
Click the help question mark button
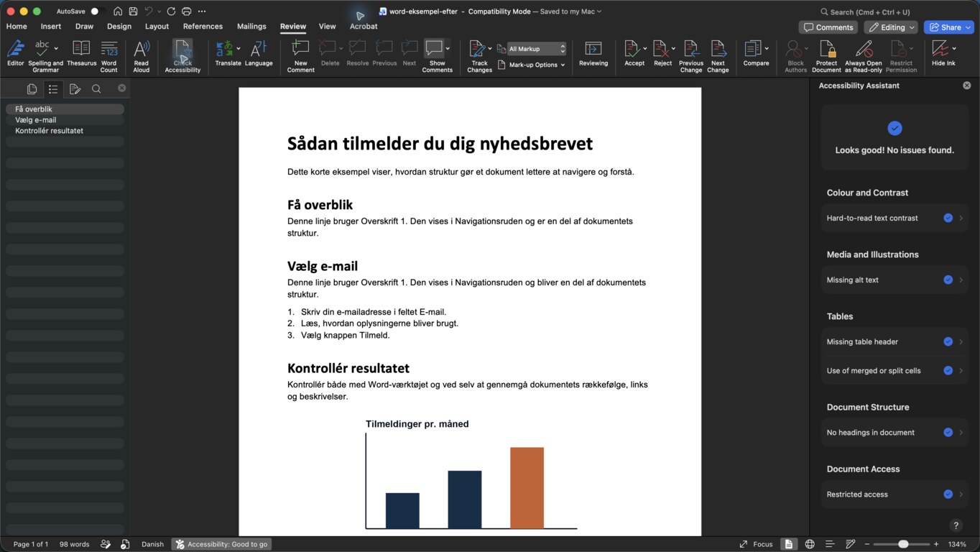point(956,525)
